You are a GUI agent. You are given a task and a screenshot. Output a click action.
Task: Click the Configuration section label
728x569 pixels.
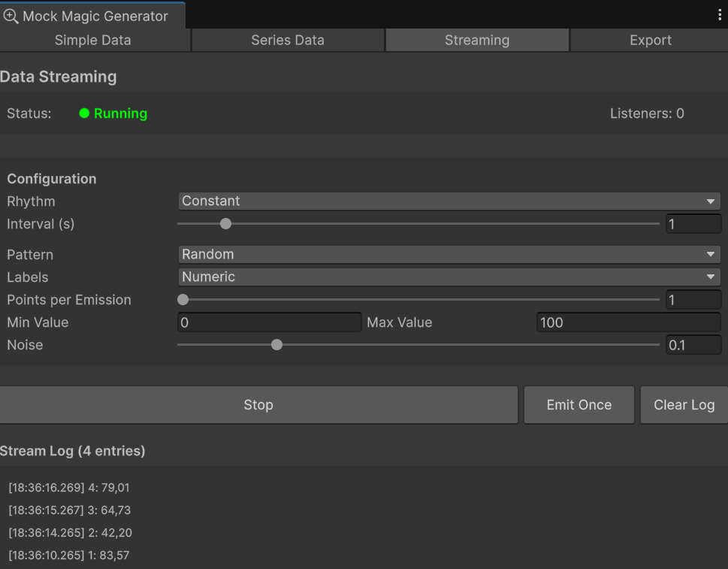tap(52, 179)
